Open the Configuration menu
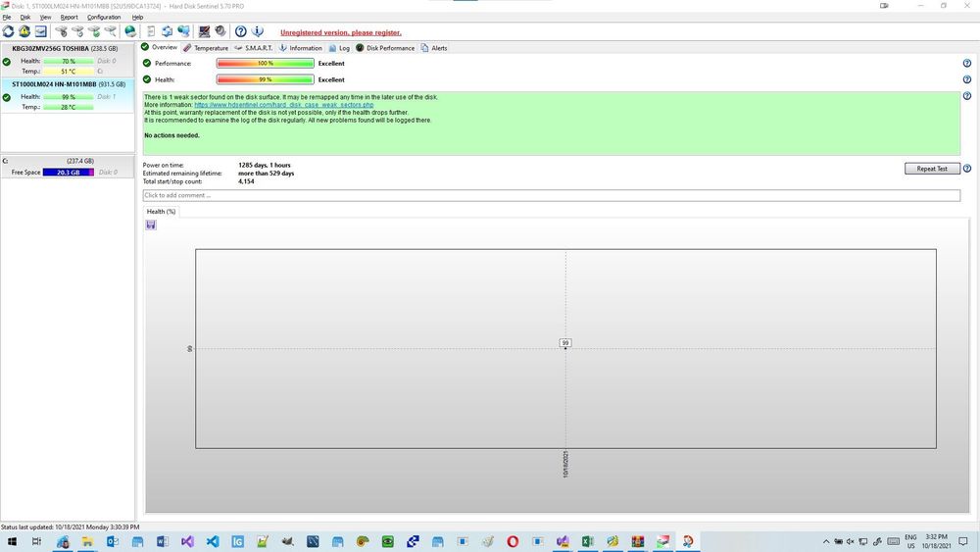The width and height of the screenshot is (980, 552). point(104,17)
